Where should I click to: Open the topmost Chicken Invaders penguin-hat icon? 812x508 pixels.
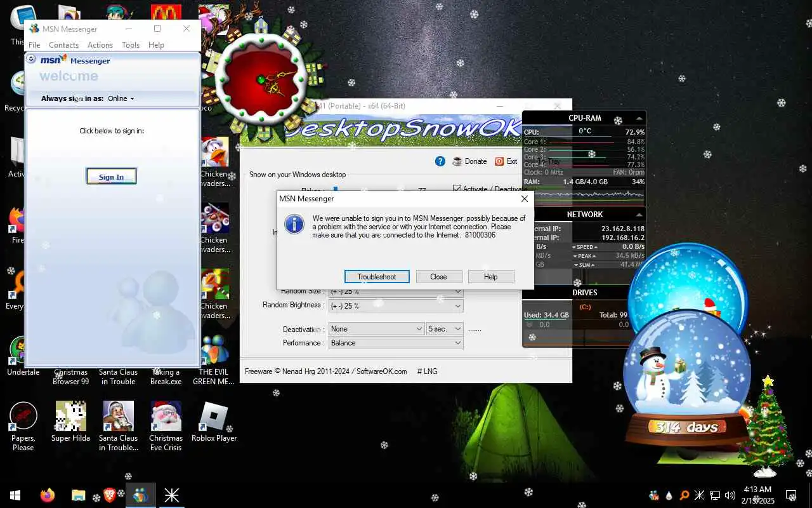click(215, 162)
